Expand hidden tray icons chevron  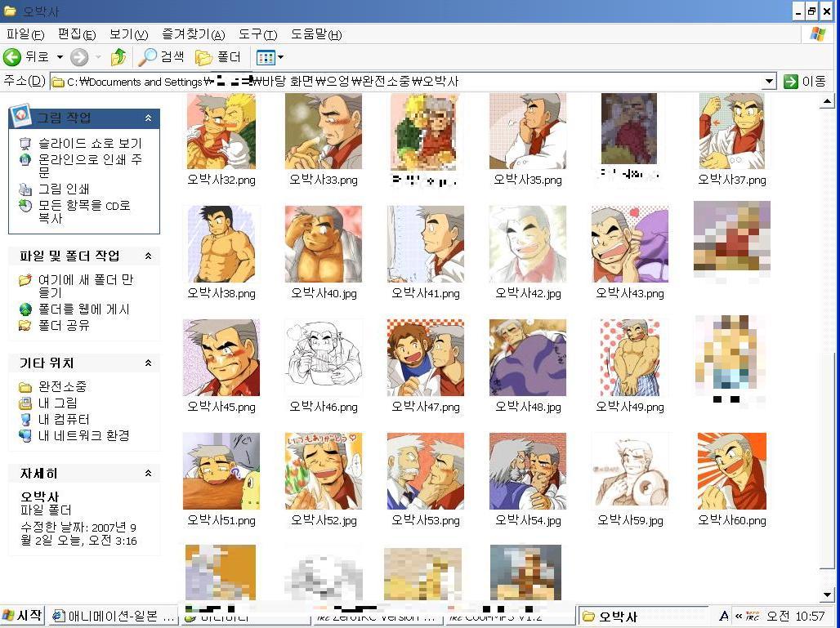(738, 617)
